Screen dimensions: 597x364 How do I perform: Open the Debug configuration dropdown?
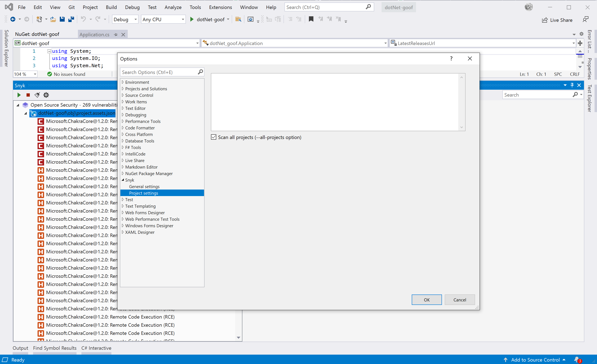click(135, 19)
